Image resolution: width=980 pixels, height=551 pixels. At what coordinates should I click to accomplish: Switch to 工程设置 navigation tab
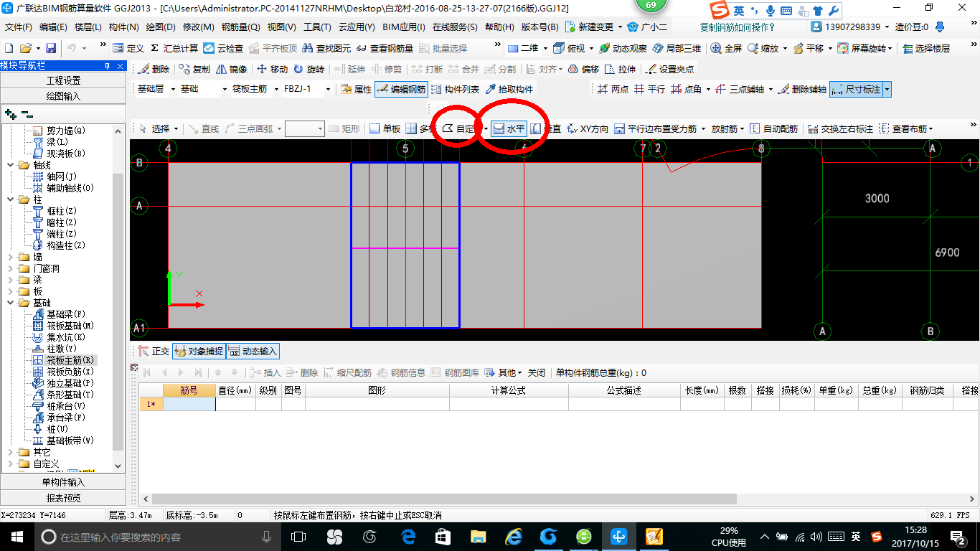pos(63,80)
